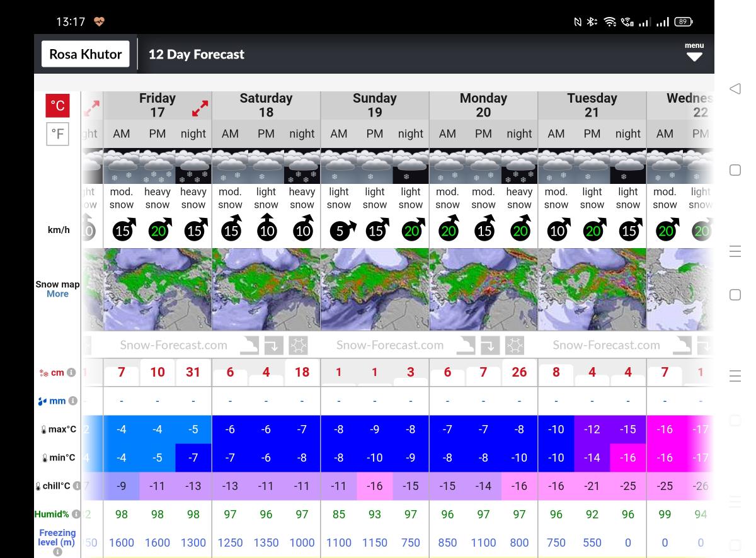
Task: Open info icon beside rain mm label
Action: (72, 401)
